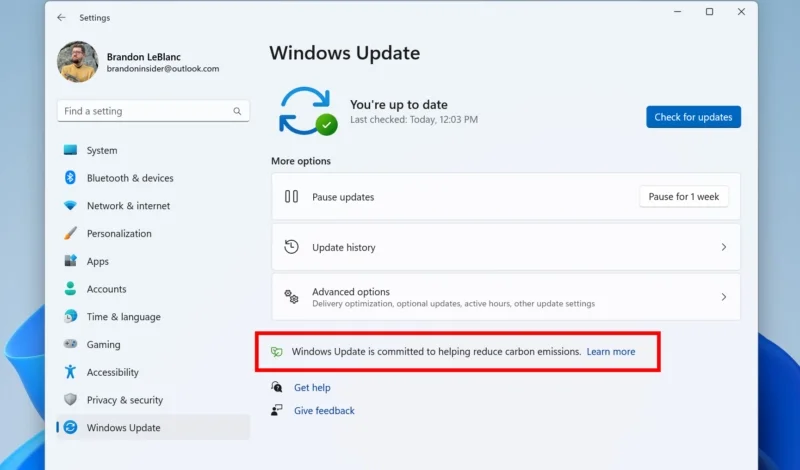Click the Windows Update sidebar label
Screen dimensions: 800x470
(x=123, y=428)
